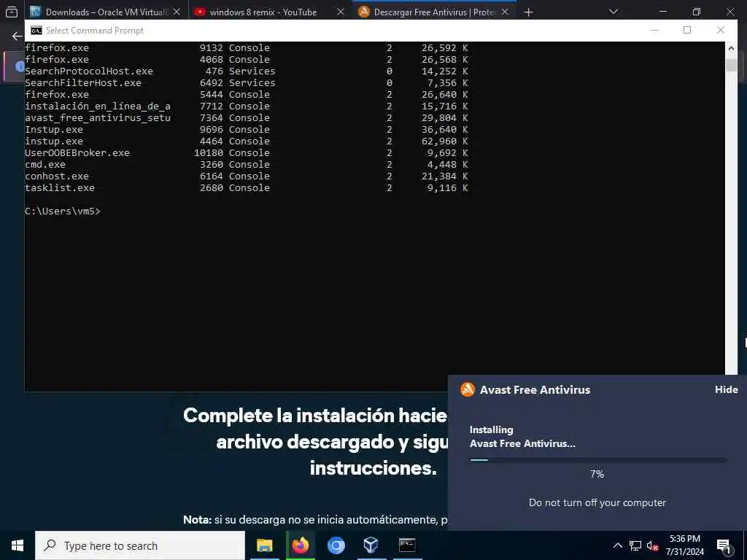Click the '7%' progress text in Avast popup

[597, 474]
